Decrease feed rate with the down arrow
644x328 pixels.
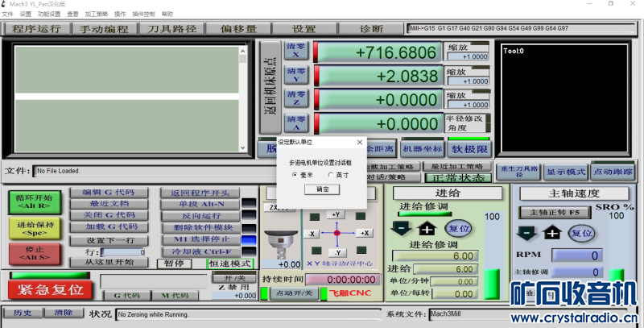[401, 228]
